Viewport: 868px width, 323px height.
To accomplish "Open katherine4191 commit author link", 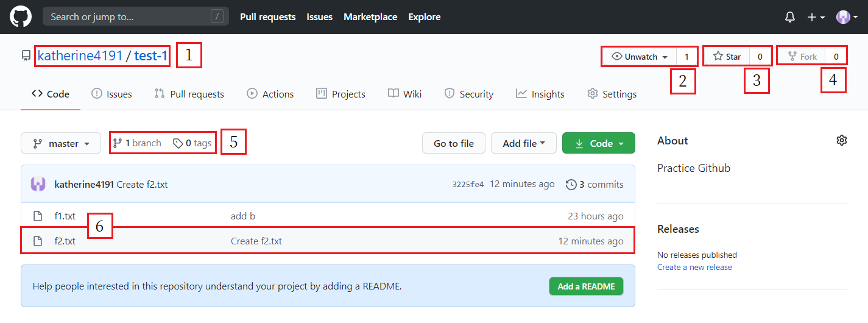I will tap(84, 184).
